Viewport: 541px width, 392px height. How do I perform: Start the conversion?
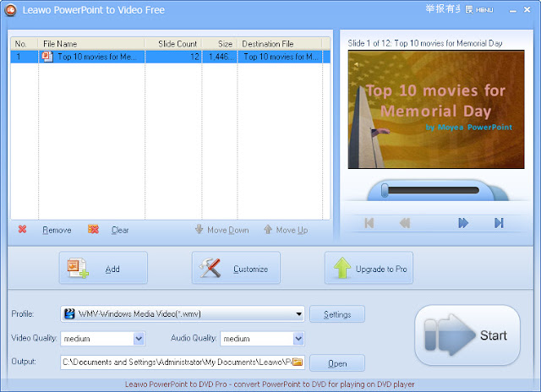pos(467,335)
